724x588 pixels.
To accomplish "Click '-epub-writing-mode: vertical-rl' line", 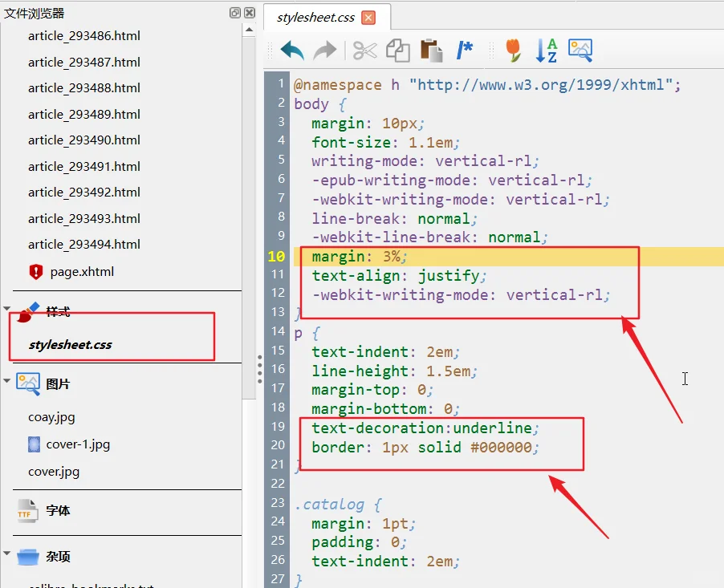I will 452,180.
